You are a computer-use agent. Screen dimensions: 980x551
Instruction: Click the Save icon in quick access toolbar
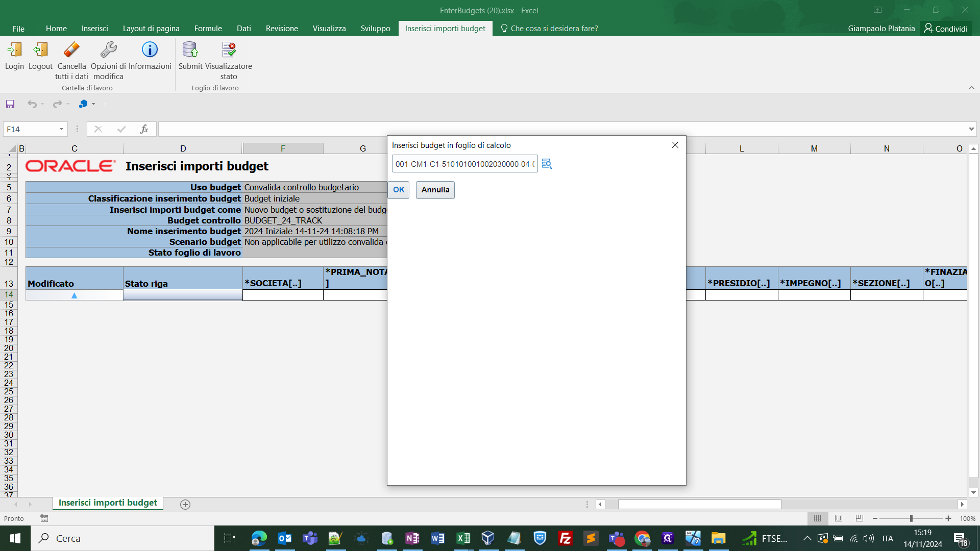pyautogui.click(x=10, y=104)
